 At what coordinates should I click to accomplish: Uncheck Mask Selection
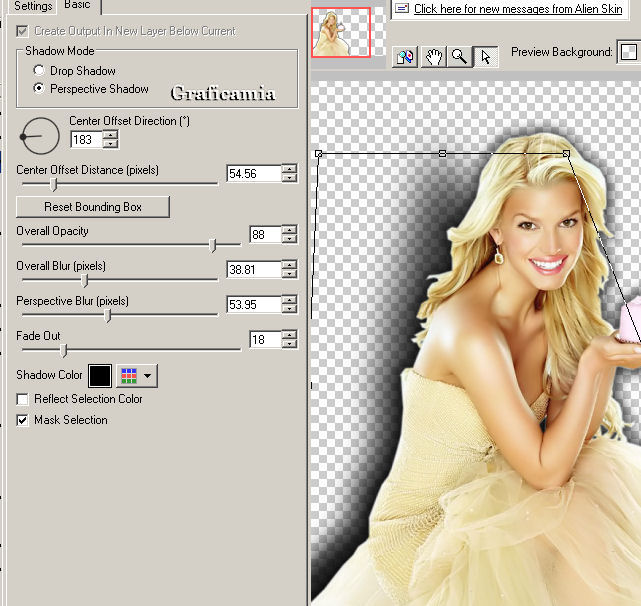pyautogui.click(x=22, y=420)
